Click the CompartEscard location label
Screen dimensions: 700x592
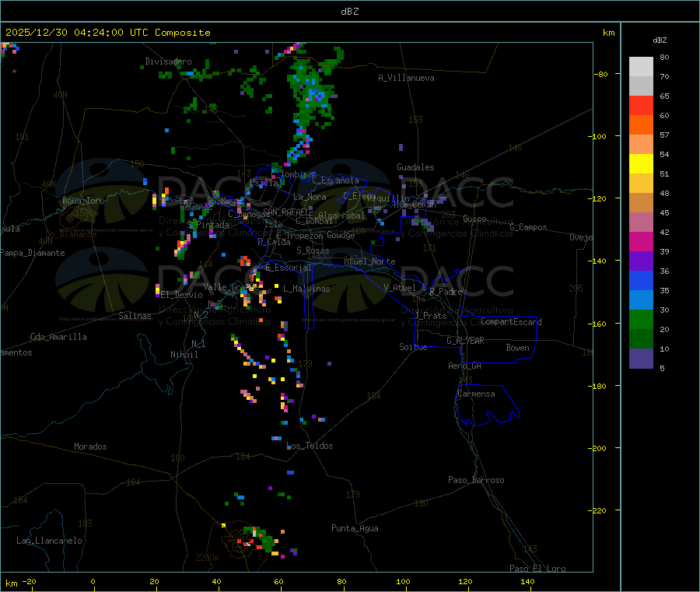tap(511, 322)
